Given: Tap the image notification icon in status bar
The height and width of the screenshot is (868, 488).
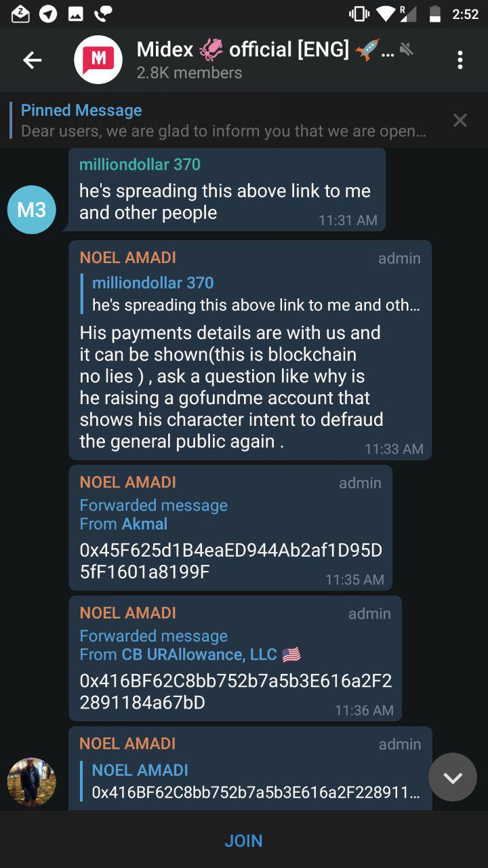Looking at the screenshot, I should [x=76, y=14].
